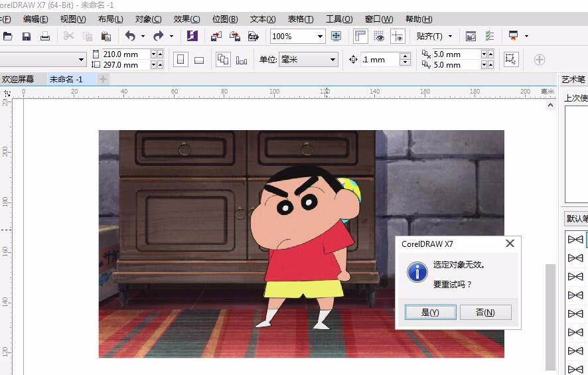This screenshot has width=588, height=375.
Task: Select portrait page orientation
Action: point(181,60)
